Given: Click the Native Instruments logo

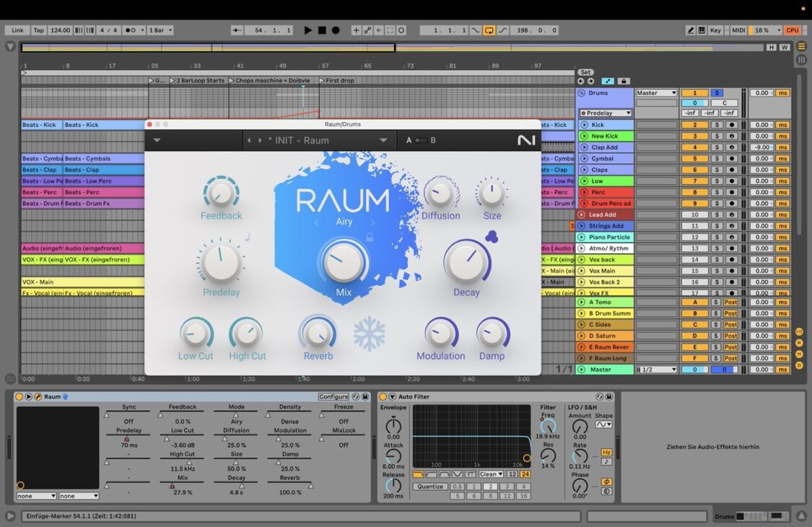Looking at the screenshot, I should [526, 141].
